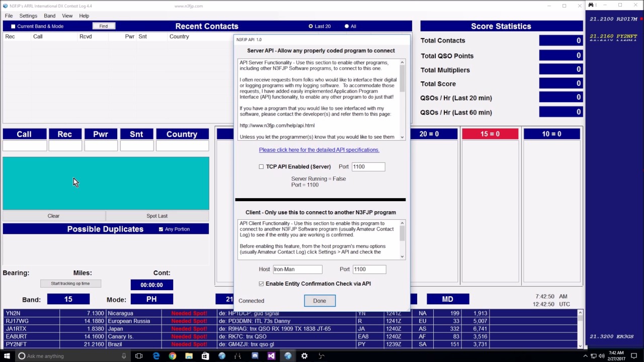This screenshot has height=362, width=644.
Task: Open the Band menu
Action: point(49,16)
